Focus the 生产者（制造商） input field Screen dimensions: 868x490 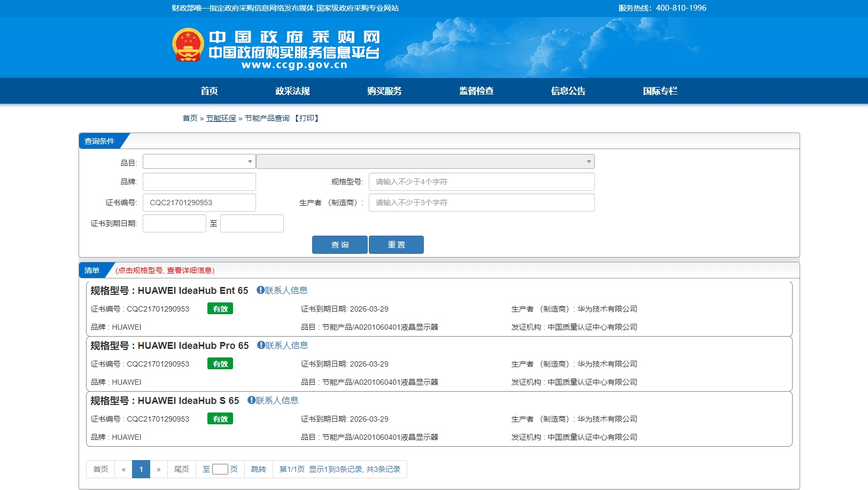[482, 203]
